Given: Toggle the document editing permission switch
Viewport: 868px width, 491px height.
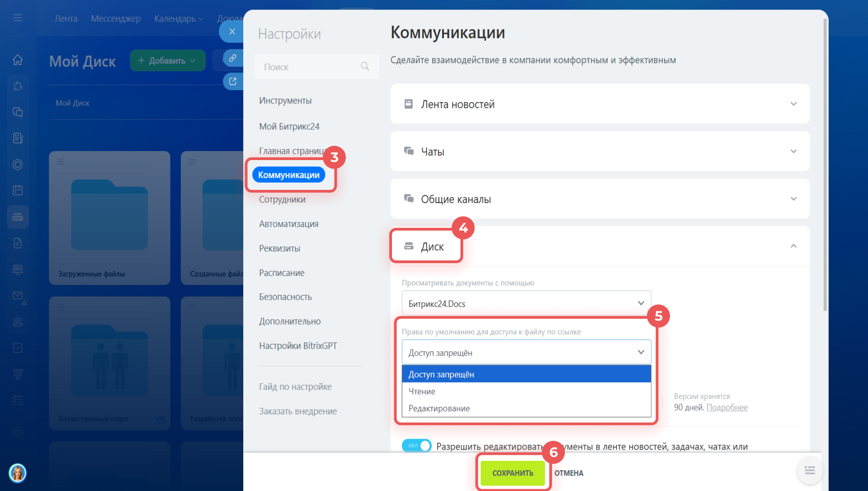Looking at the screenshot, I should [416, 446].
